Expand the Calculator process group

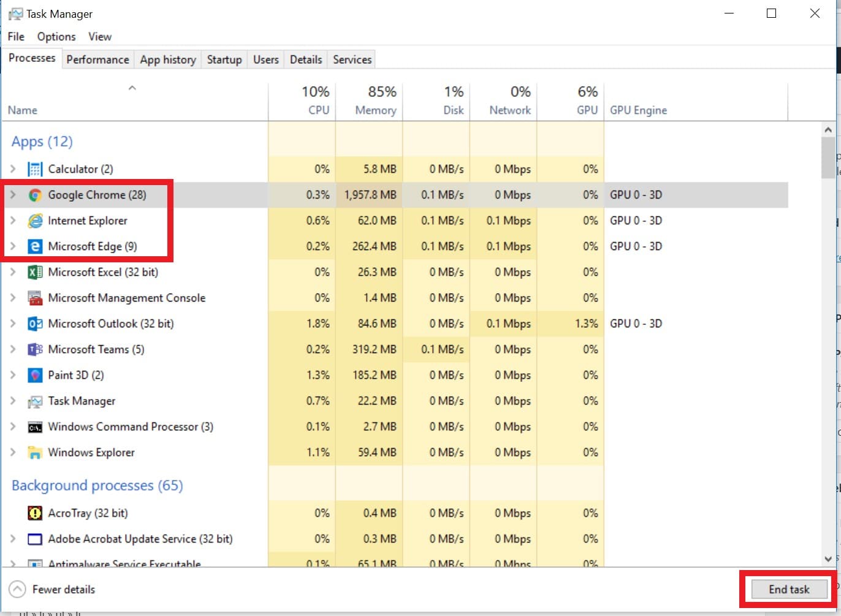click(x=13, y=169)
